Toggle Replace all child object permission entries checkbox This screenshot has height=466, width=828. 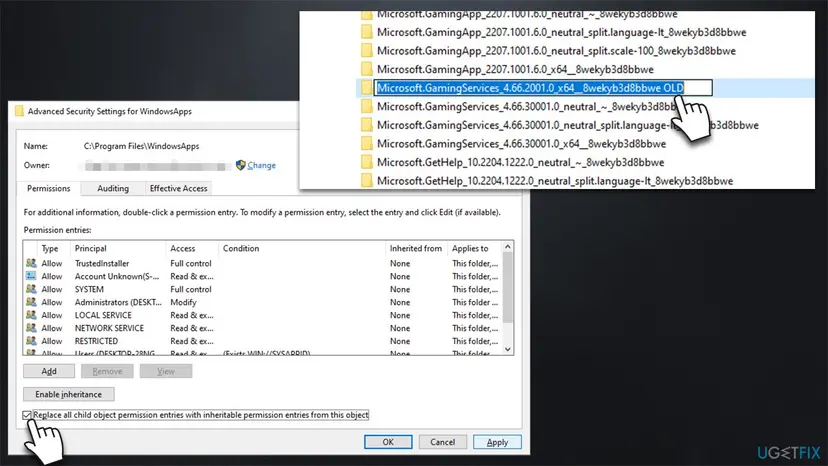coord(27,415)
